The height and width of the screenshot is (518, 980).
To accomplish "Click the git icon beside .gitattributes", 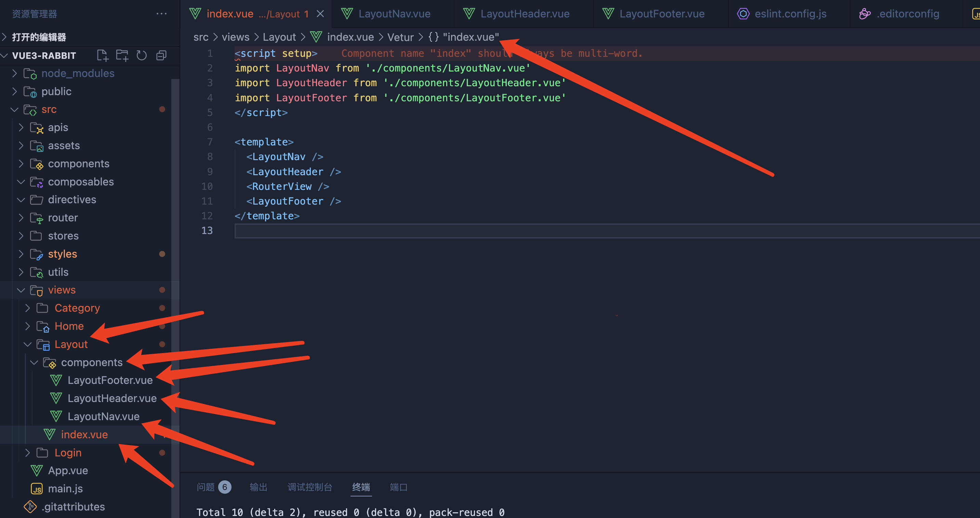I will tap(30, 507).
